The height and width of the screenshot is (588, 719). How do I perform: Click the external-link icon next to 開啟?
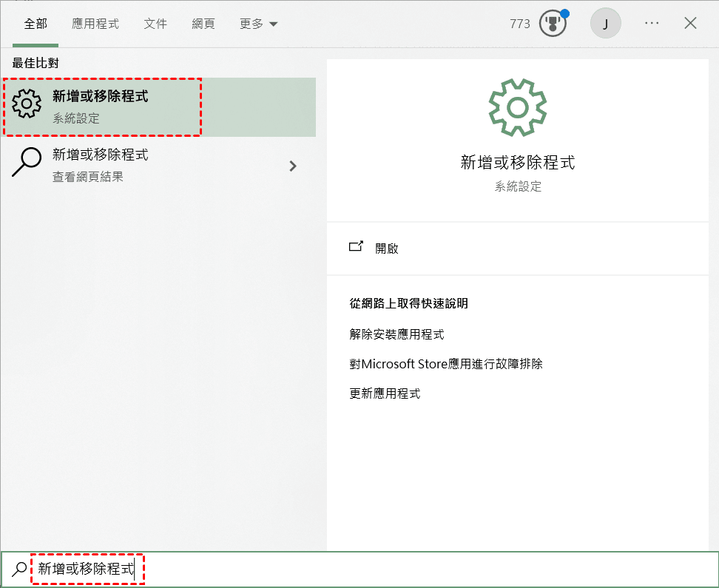357,247
